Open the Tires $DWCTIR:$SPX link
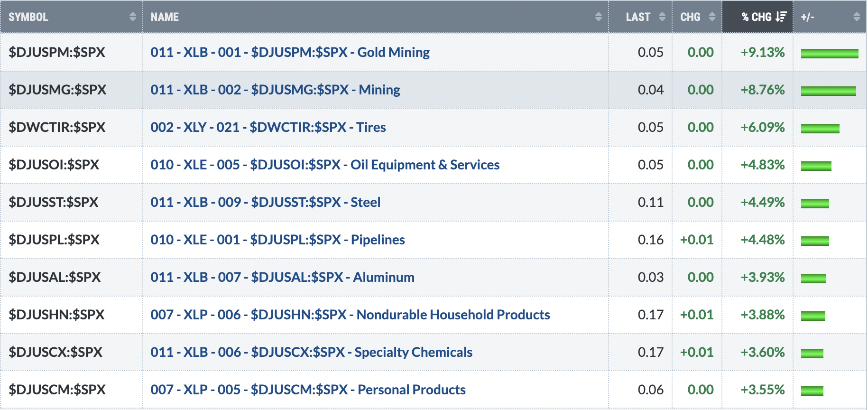 [x=268, y=127]
